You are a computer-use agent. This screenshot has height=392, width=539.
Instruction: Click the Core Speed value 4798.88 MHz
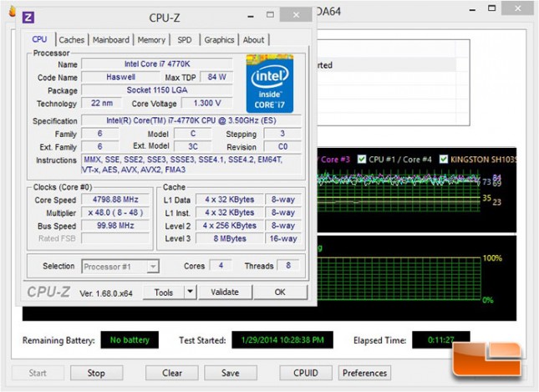pyautogui.click(x=115, y=200)
